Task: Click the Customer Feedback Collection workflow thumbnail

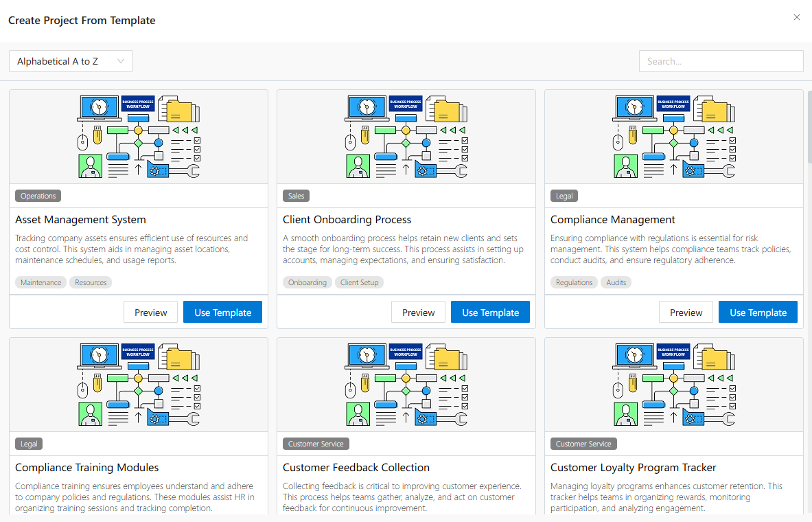Action: point(406,385)
